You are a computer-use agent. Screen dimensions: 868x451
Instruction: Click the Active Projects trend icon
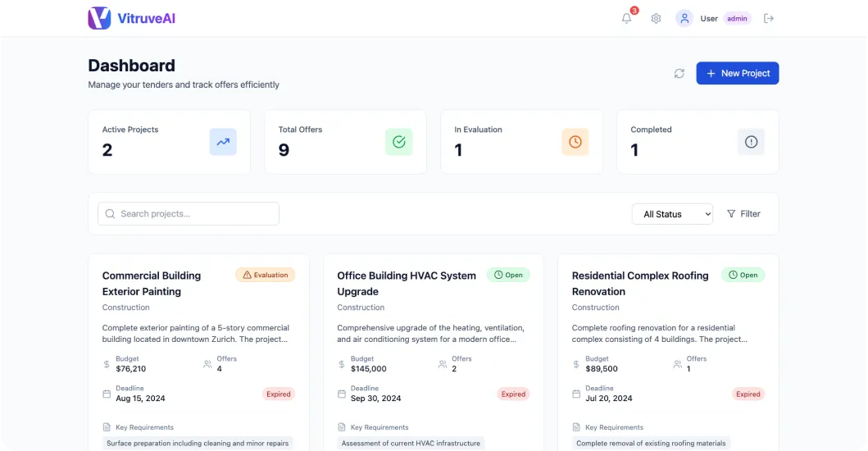(x=223, y=142)
